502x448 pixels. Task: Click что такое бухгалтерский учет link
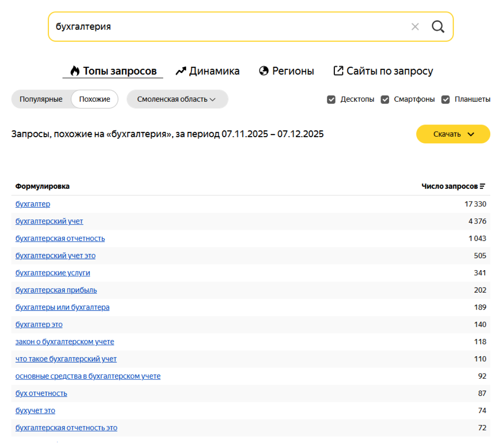tap(66, 359)
